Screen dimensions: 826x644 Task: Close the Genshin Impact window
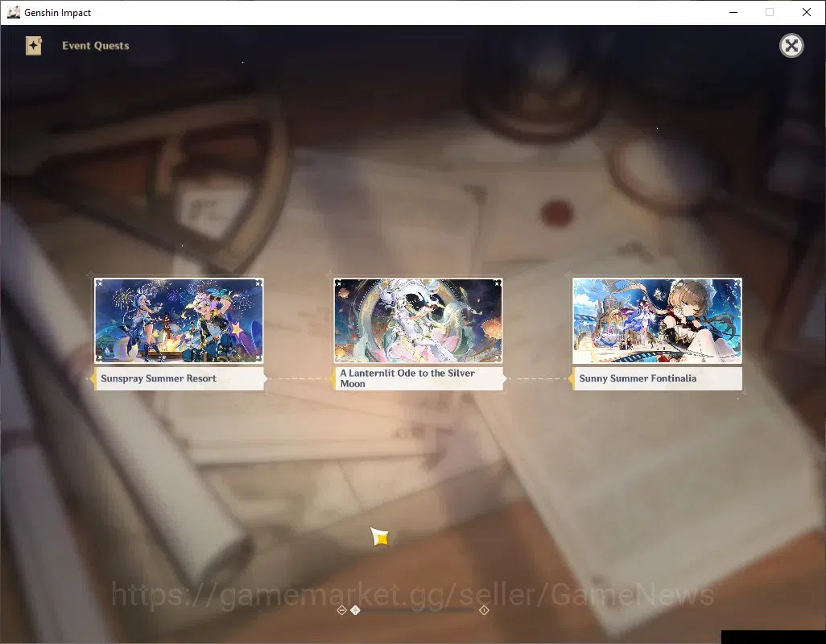[807, 12]
